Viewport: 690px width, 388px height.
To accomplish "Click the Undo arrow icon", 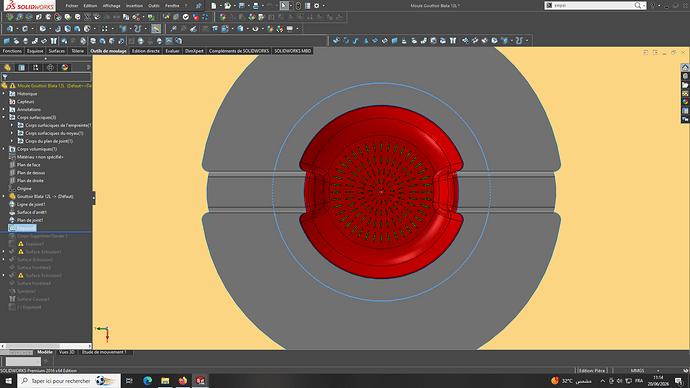I will 270,6.
